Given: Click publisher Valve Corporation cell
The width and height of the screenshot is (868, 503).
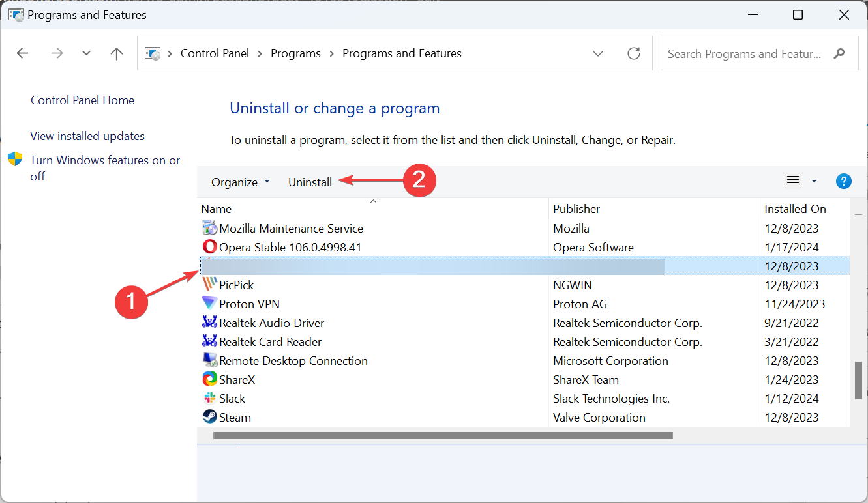Looking at the screenshot, I should [599, 418].
